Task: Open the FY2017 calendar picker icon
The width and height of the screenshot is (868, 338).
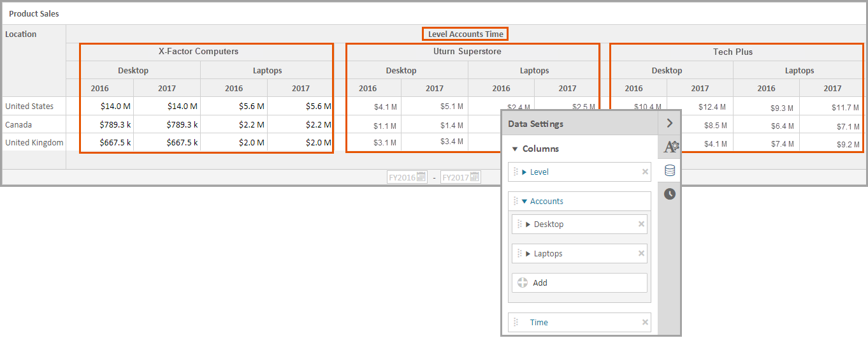Action: click(x=475, y=177)
